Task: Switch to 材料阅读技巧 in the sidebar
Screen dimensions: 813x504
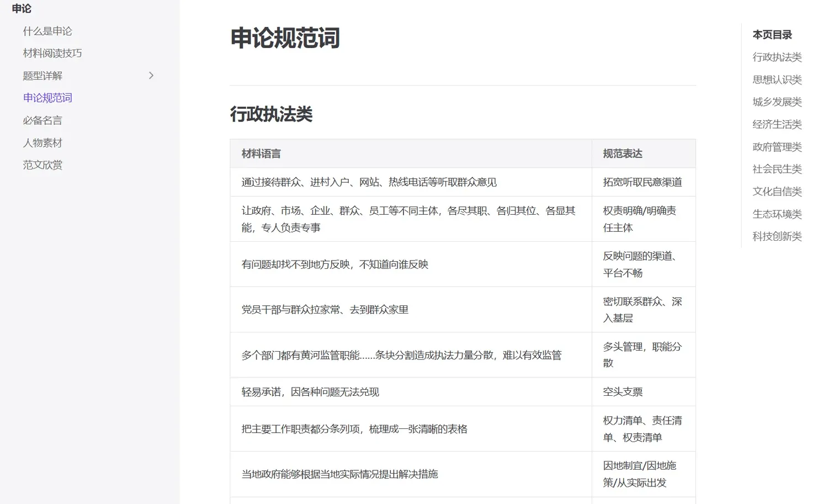Action: point(51,53)
